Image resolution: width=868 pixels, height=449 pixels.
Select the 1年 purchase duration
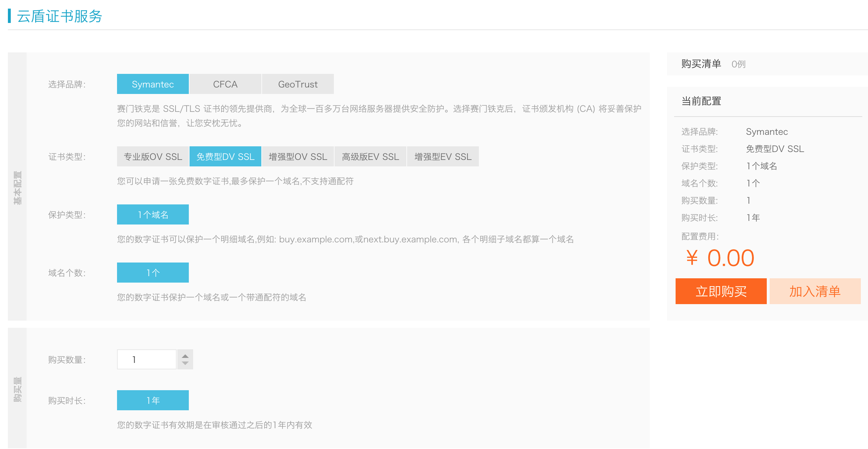(153, 400)
